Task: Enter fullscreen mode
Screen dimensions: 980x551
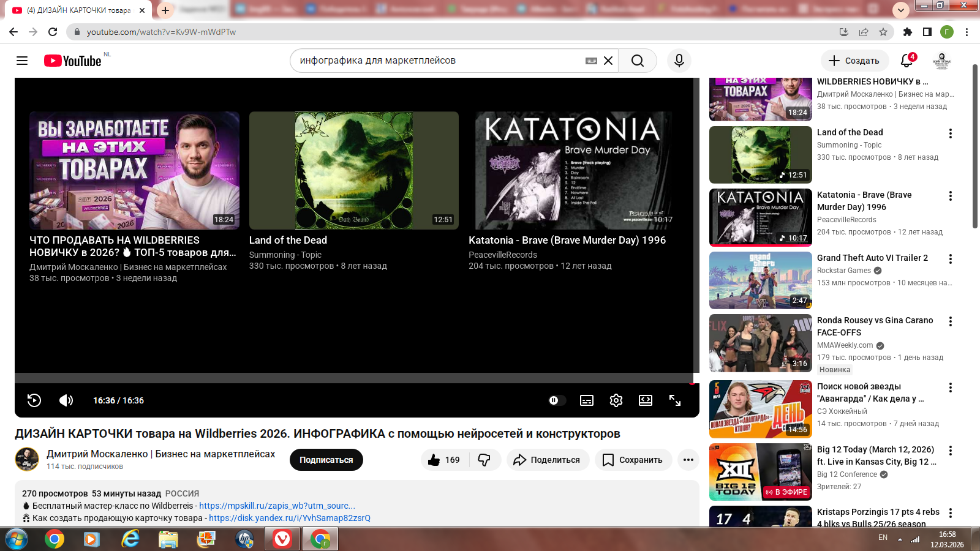Action: (x=675, y=400)
